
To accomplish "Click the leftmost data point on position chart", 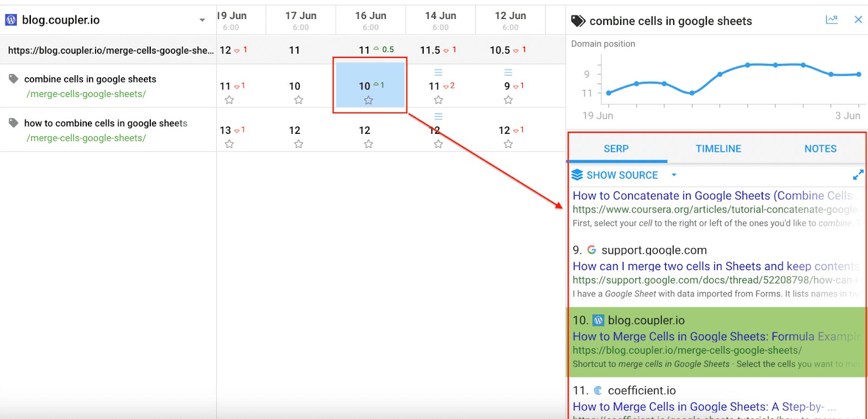I will [x=609, y=93].
